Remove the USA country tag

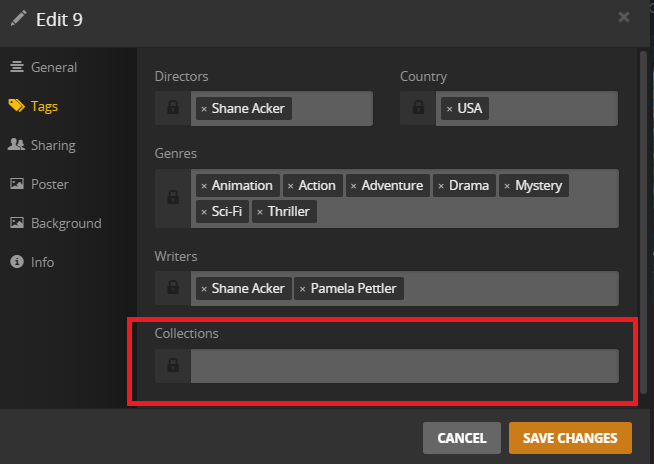(449, 108)
